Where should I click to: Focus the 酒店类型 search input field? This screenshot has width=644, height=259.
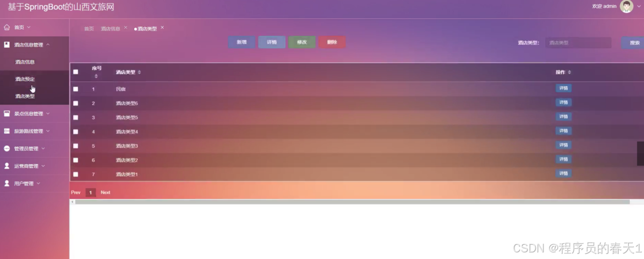tap(578, 43)
